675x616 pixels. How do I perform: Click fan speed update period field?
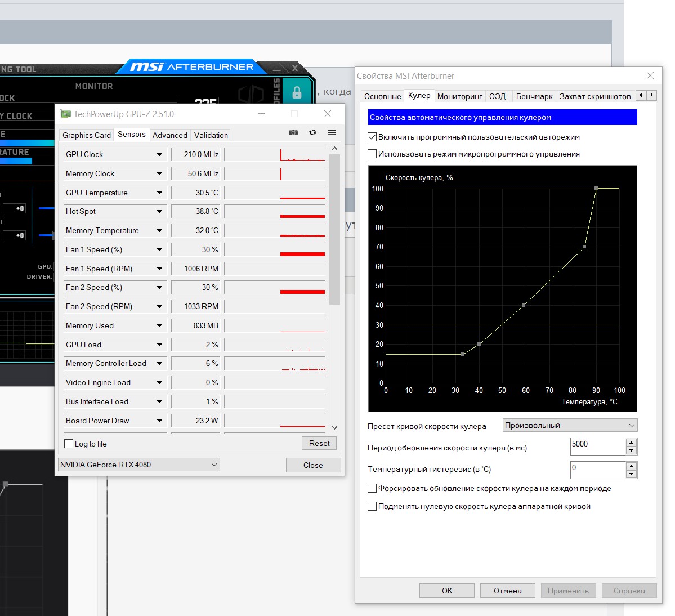click(597, 446)
